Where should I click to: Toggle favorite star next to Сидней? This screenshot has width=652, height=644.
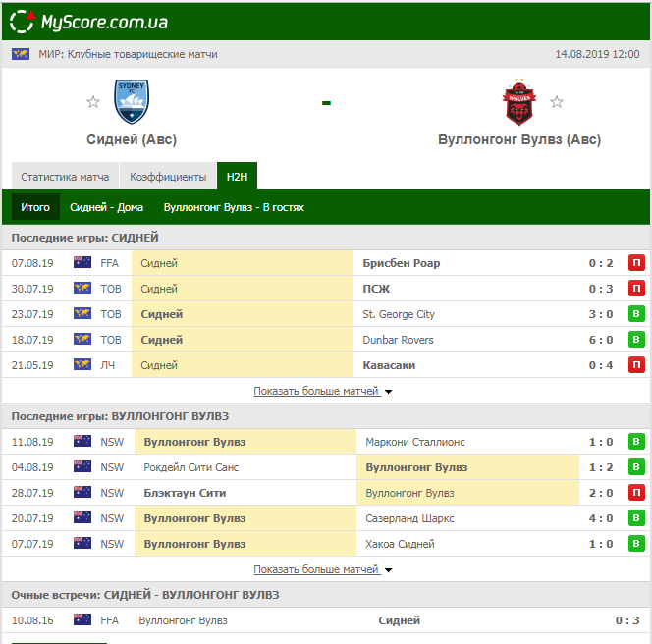pyautogui.click(x=93, y=102)
